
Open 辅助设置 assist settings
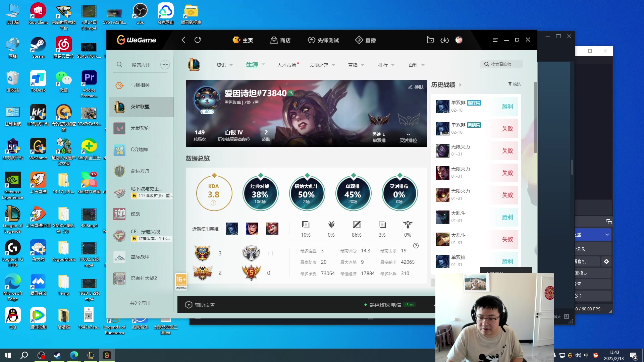coord(200,305)
